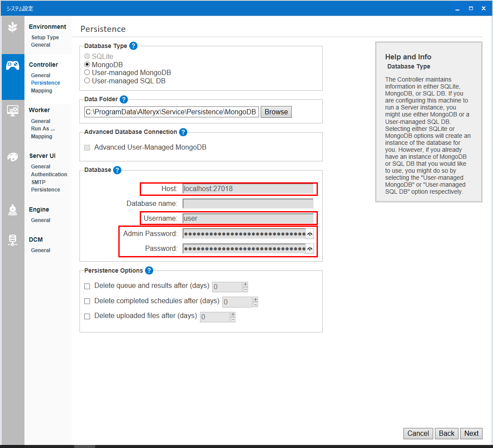This screenshot has width=493, height=448.
Task: Select the Controller gamepad icon
Action: pos(13,65)
